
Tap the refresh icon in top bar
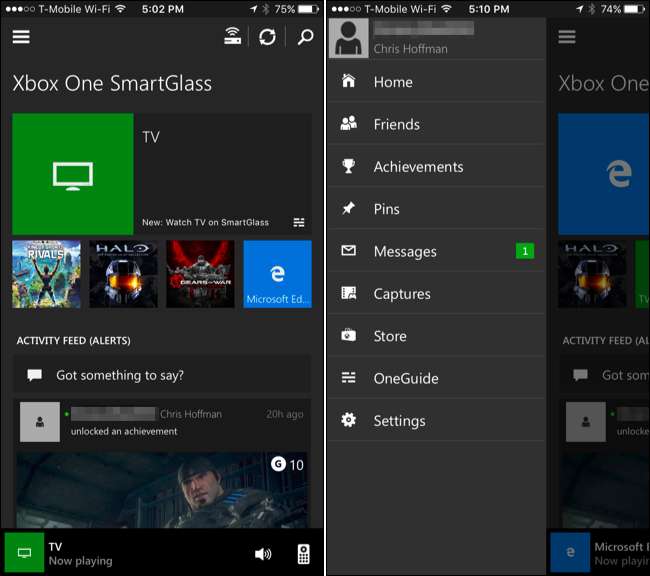tap(267, 37)
